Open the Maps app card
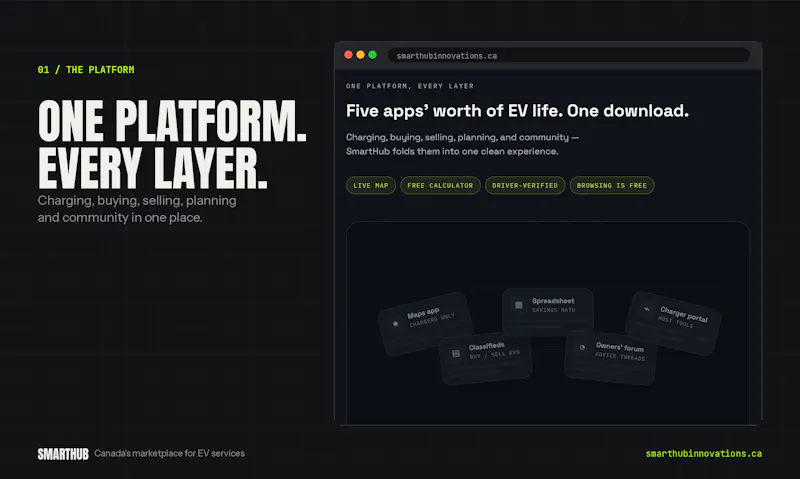 click(x=425, y=322)
